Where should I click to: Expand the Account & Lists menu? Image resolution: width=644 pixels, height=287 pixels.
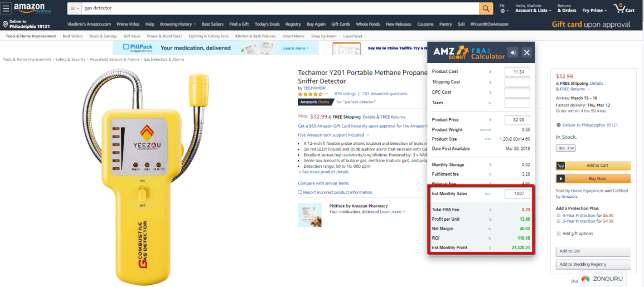(533, 10)
